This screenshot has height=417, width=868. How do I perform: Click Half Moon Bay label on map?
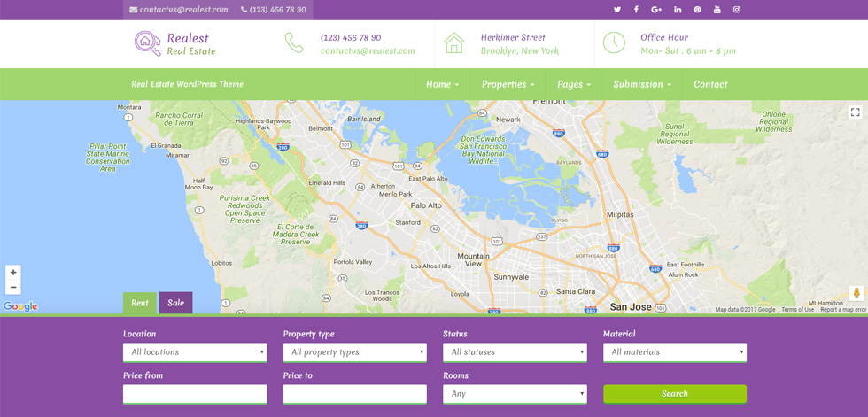(198, 184)
